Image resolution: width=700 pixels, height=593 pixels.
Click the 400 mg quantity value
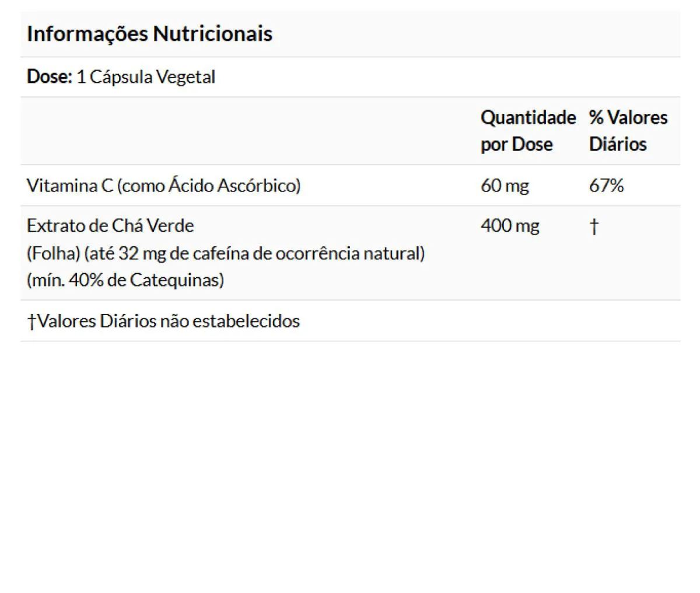click(x=510, y=226)
